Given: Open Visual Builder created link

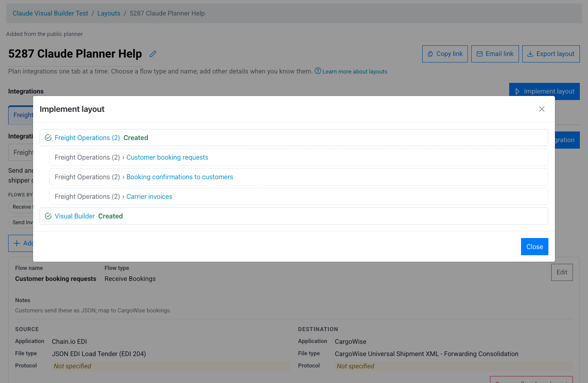Looking at the screenshot, I should [75, 216].
